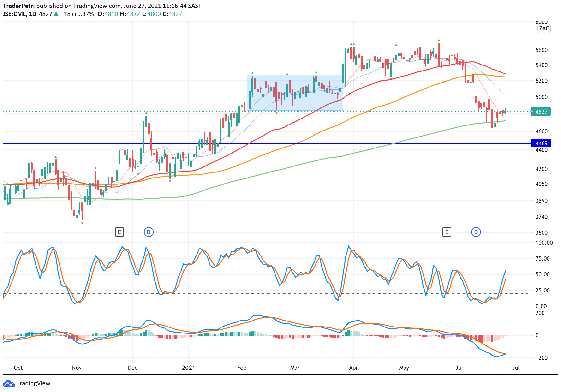561x392 pixels.
Task: Click the 2021 label on the time axis
Action: tap(188, 368)
